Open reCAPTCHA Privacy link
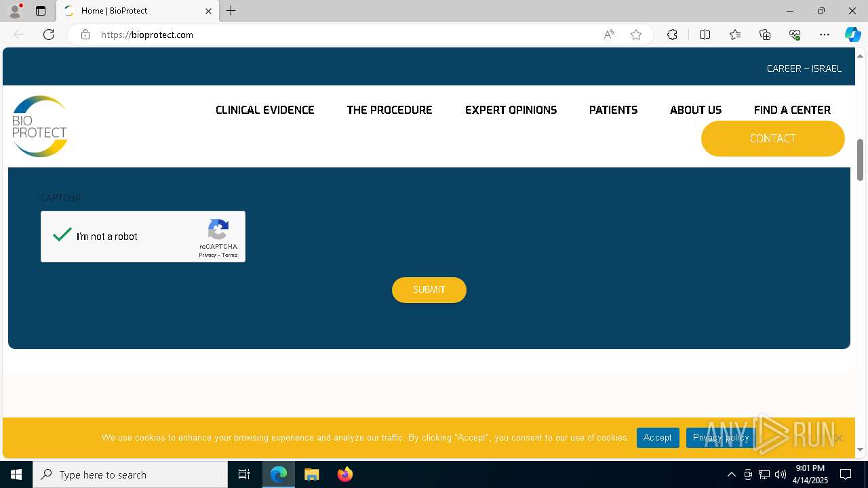 coord(207,255)
